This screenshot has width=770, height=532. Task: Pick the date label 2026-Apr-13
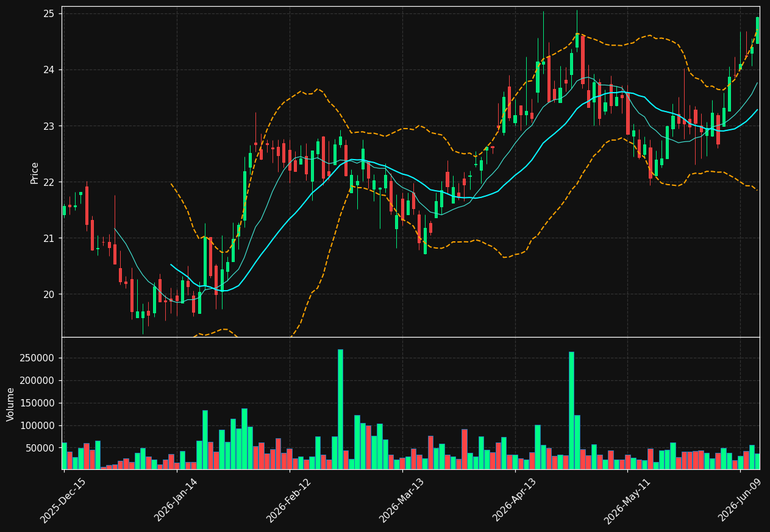tap(515, 500)
